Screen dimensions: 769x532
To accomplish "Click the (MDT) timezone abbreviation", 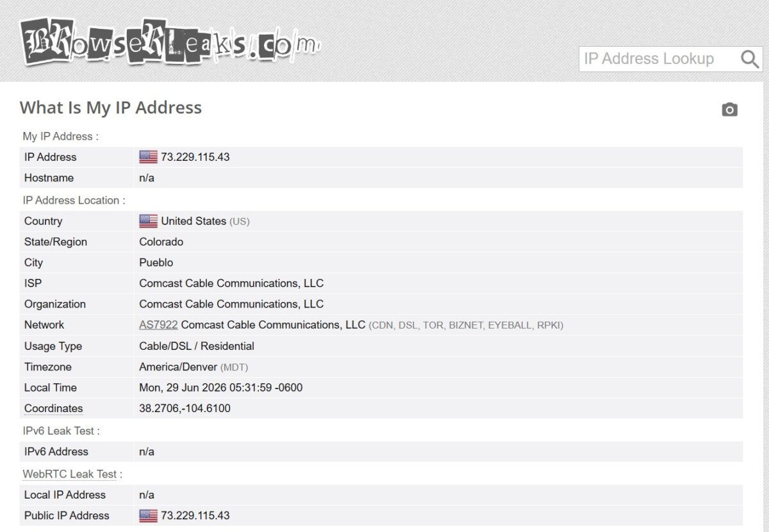I will click(234, 368).
